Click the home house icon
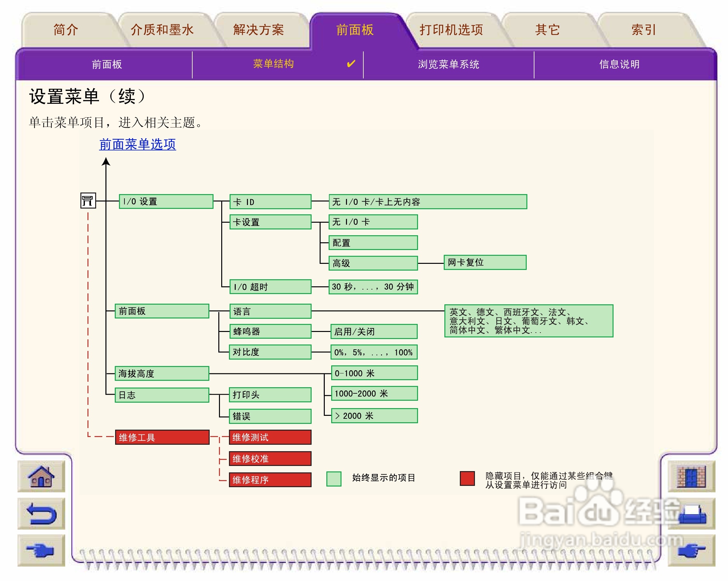The height and width of the screenshot is (581, 728). tap(41, 476)
